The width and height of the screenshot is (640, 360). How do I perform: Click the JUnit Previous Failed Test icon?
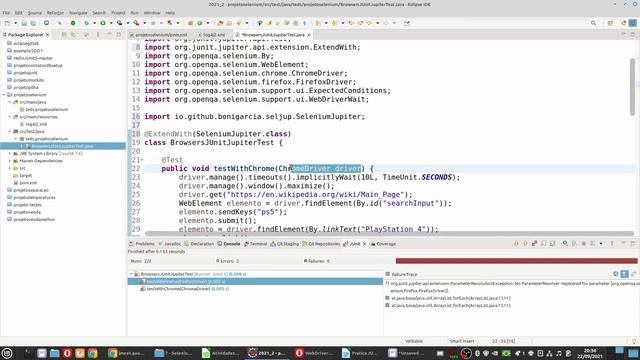(x=525, y=244)
